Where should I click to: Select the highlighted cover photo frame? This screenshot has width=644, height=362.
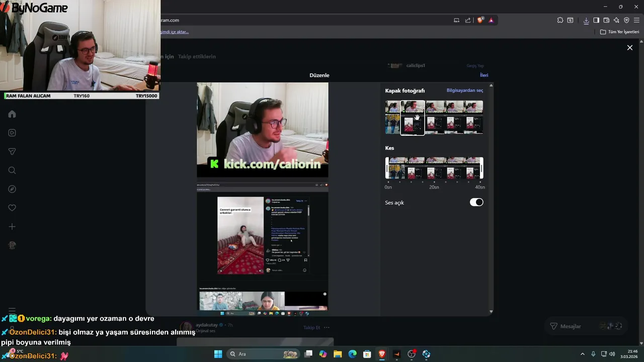[413, 118]
